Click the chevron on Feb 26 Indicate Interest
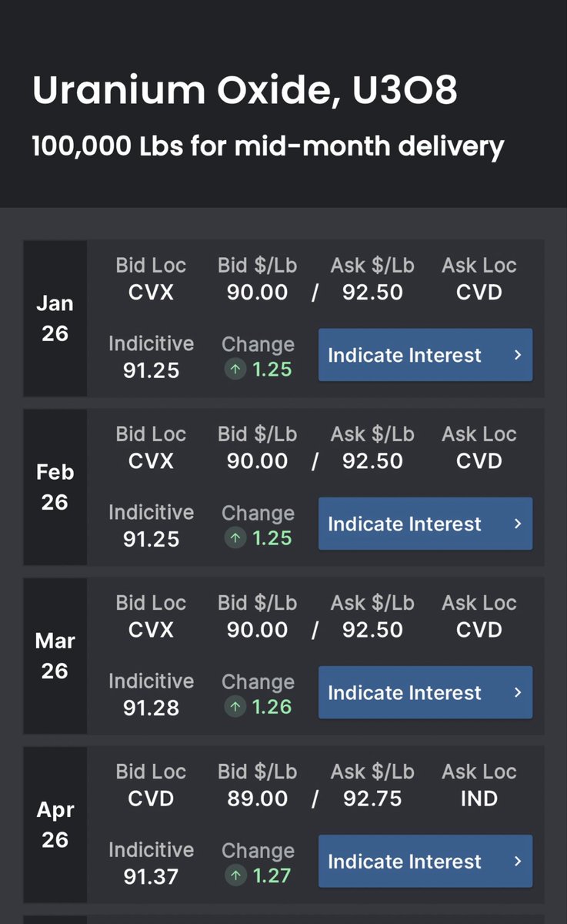 (x=518, y=524)
